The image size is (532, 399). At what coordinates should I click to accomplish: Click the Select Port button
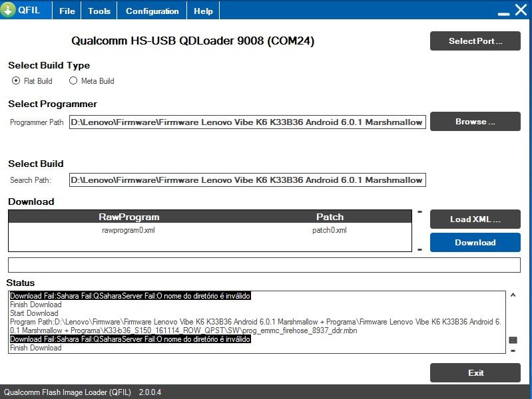[475, 41]
